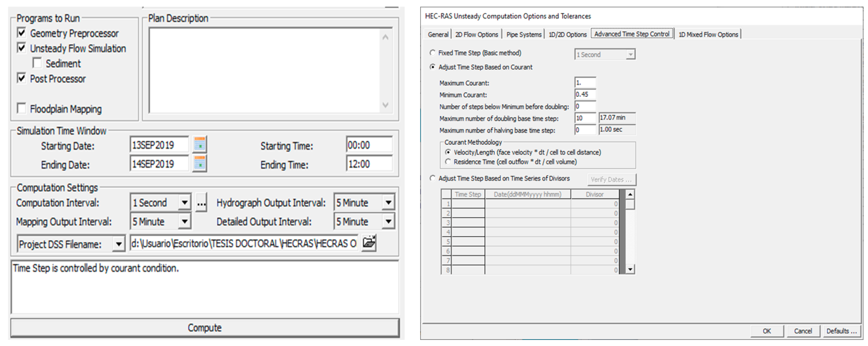Open the Starting Date calendar picker
The width and height of the screenshot is (868, 346).
(200, 145)
